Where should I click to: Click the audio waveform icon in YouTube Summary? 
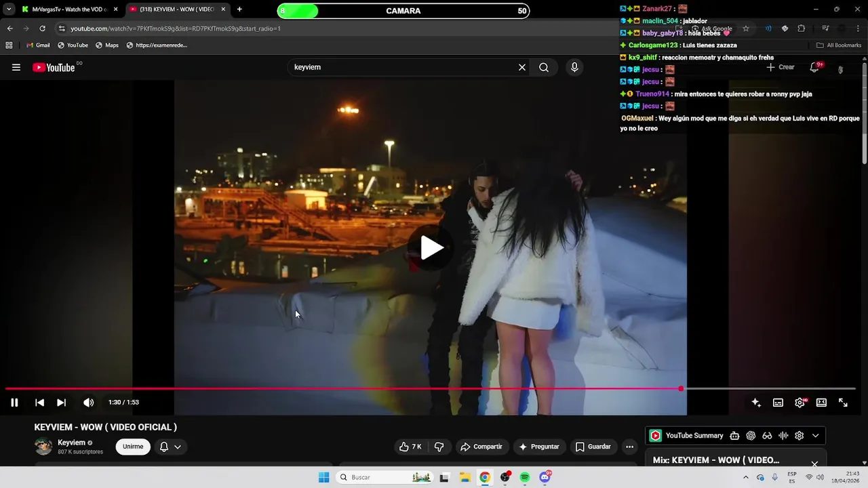click(x=783, y=436)
